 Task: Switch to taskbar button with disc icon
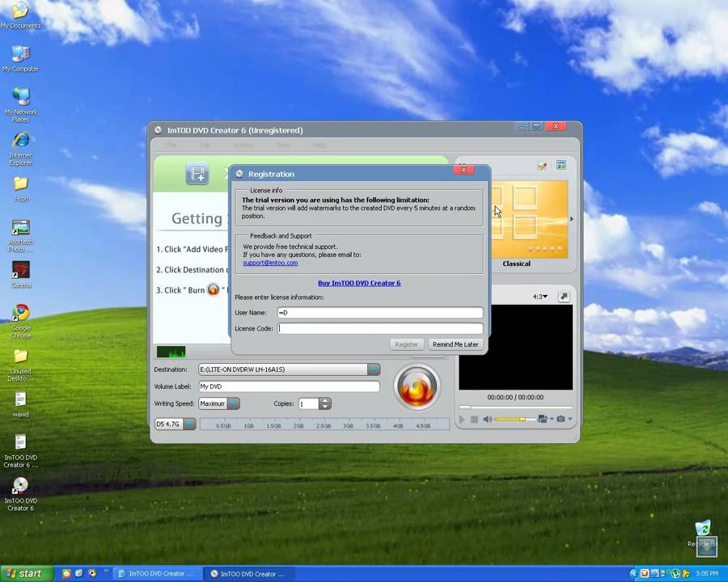click(248, 574)
